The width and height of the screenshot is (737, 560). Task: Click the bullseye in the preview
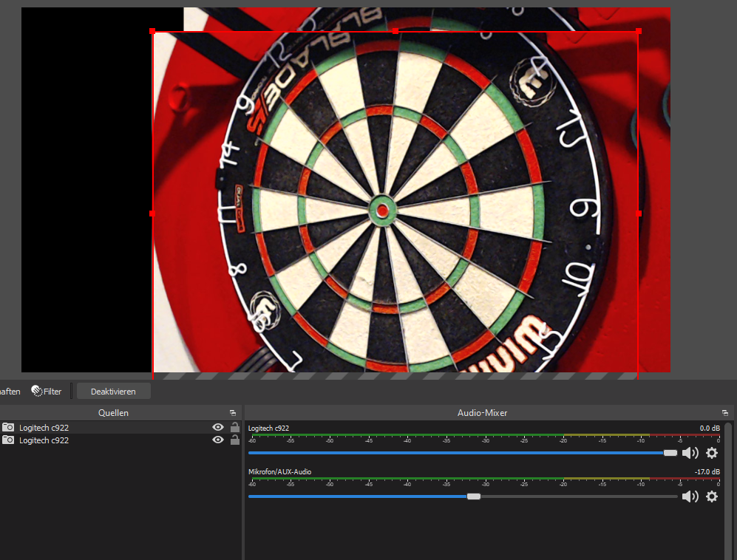pyautogui.click(x=382, y=211)
